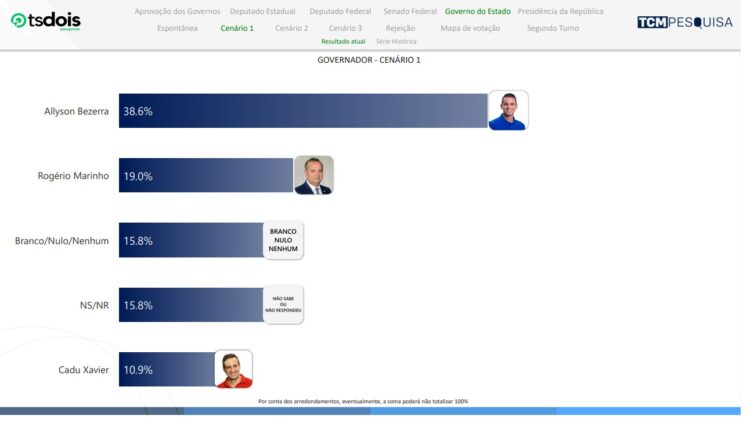Viewport: 750px width, 426px height.
Task: Go to the Senado Federal tab
Action: [x=410, y=11]
